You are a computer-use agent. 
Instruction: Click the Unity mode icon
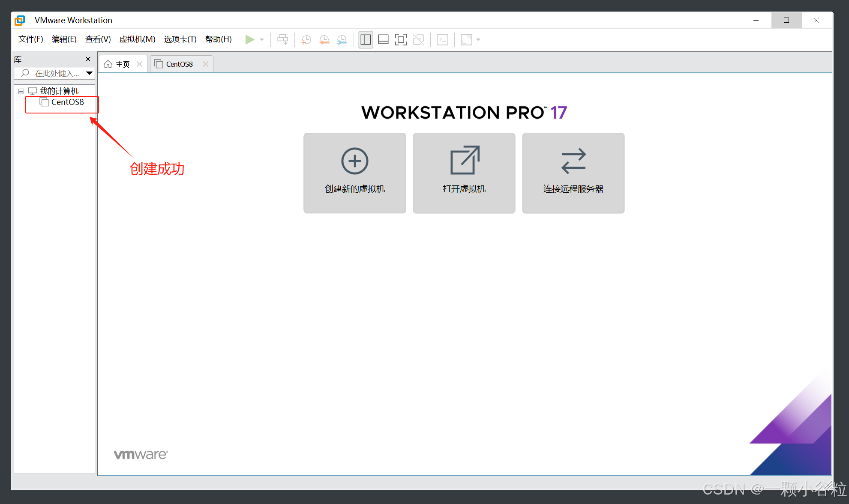419,40
